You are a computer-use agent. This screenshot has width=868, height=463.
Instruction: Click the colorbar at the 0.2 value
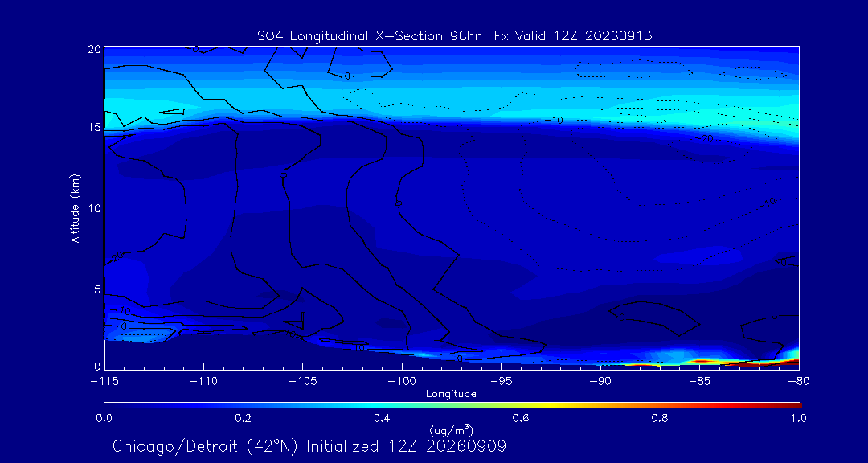pyautogui.click(x=244, y=405)
